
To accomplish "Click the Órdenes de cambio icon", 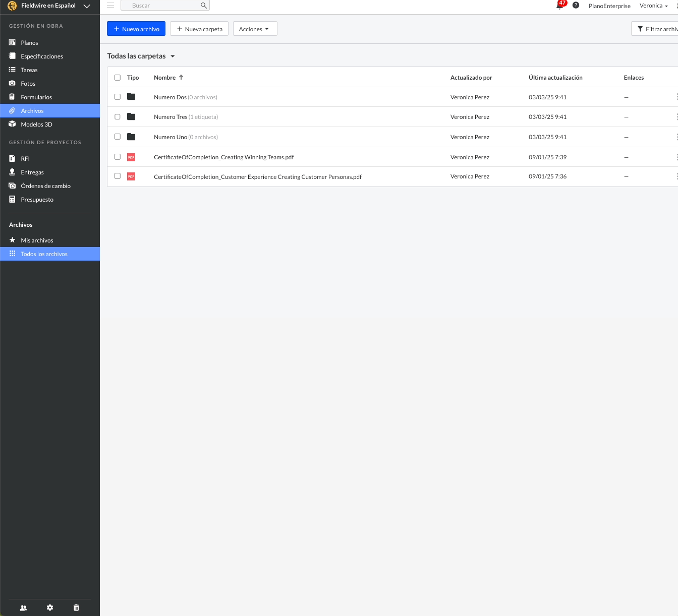I will (x=12, y=186).
